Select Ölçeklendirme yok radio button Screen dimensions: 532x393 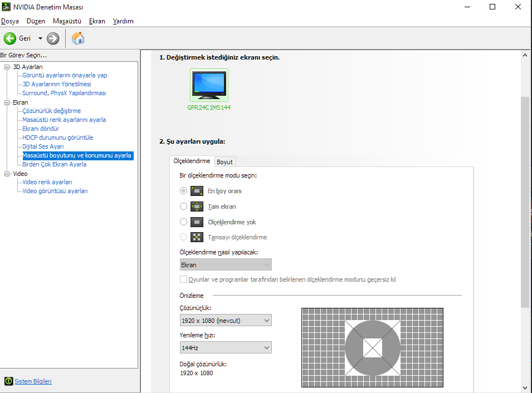coord(183,222)
